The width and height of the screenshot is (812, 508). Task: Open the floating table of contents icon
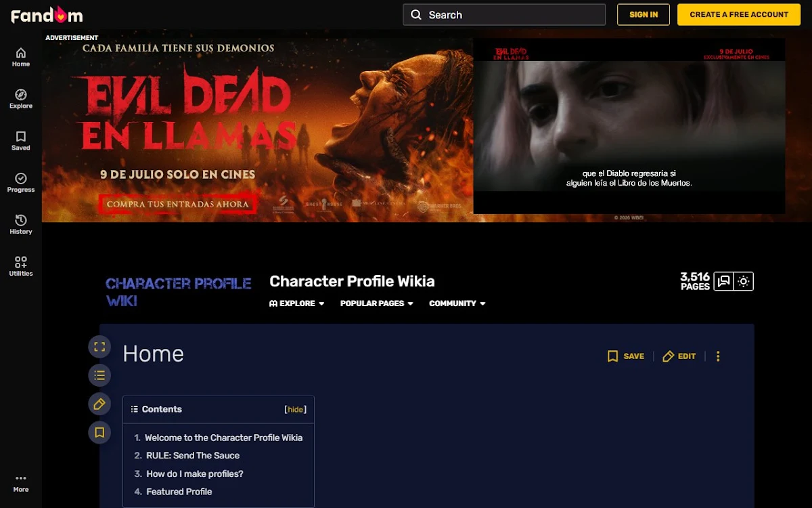point(99,375)
